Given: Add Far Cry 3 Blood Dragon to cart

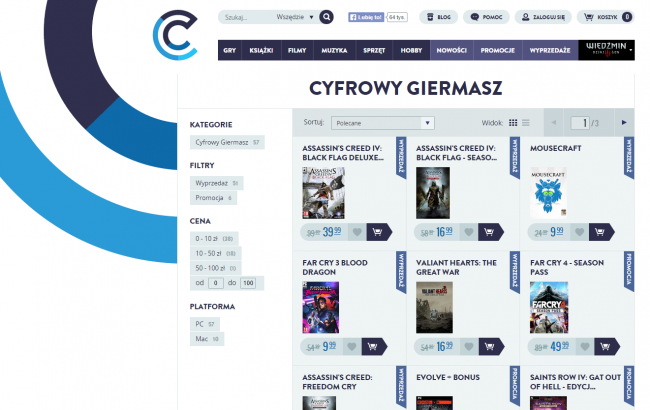Looking at the screenshot, I should tap(374, 347).
